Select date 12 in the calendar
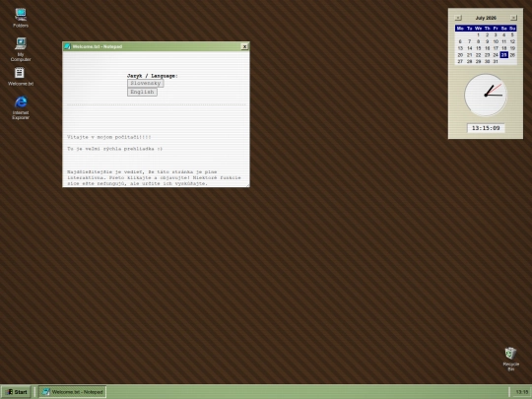The height and width of the screenshot is (399, 532). click(512, 41)
